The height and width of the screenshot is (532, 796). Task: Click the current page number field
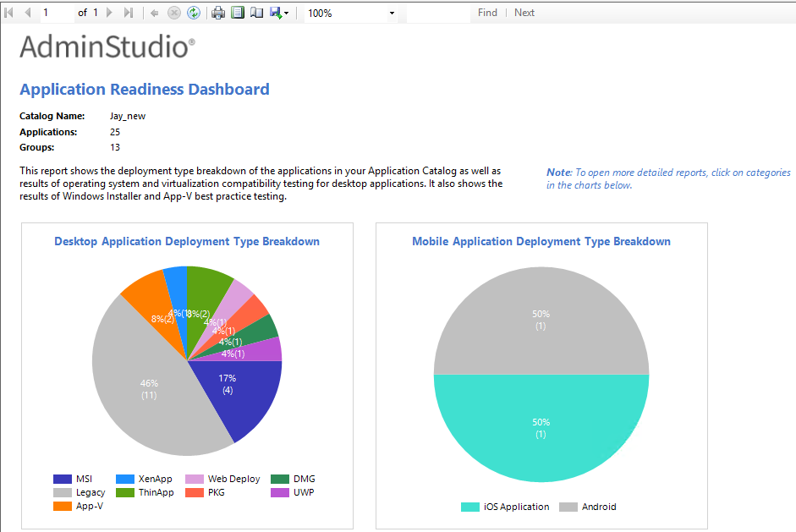56,13
